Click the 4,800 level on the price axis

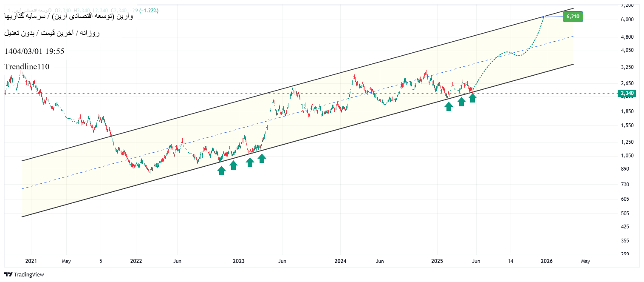(x=627, y=37)
